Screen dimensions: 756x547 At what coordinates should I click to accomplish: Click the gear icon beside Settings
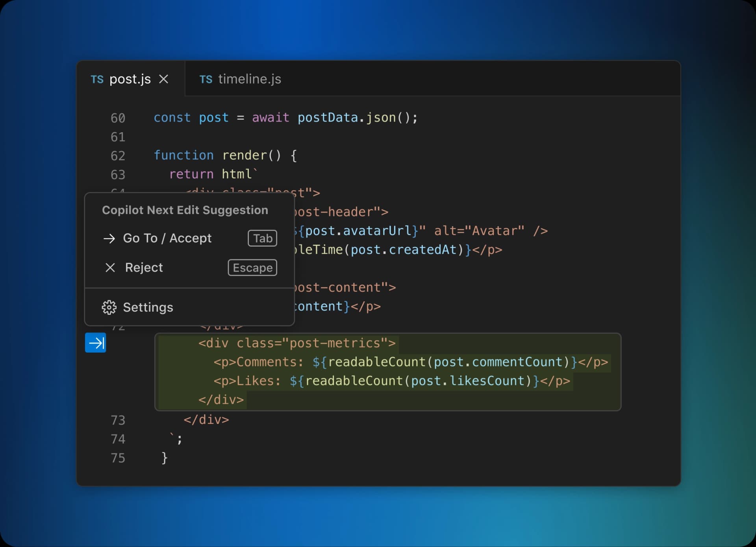109,307
